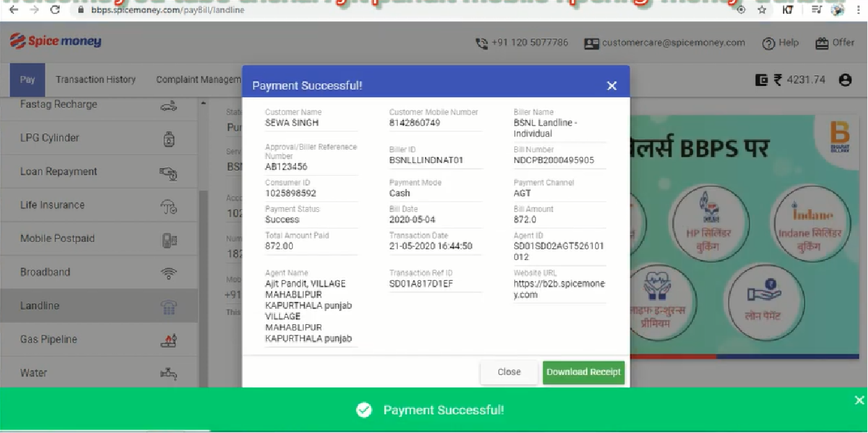Click the Life Insurance umbrella icon
Screen dimensions: 868x433
pos(169,206)
